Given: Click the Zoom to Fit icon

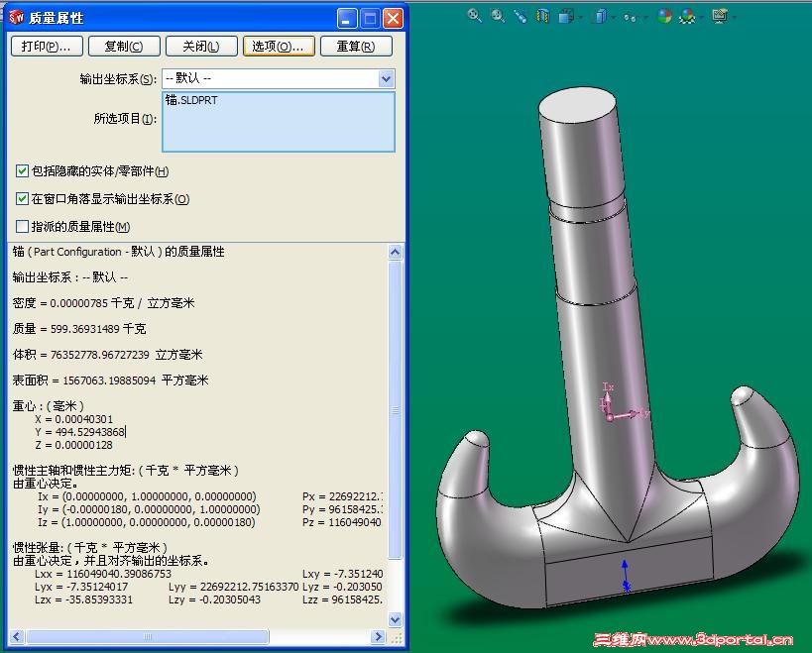Looking at the screenshot, I should point(474,16).
